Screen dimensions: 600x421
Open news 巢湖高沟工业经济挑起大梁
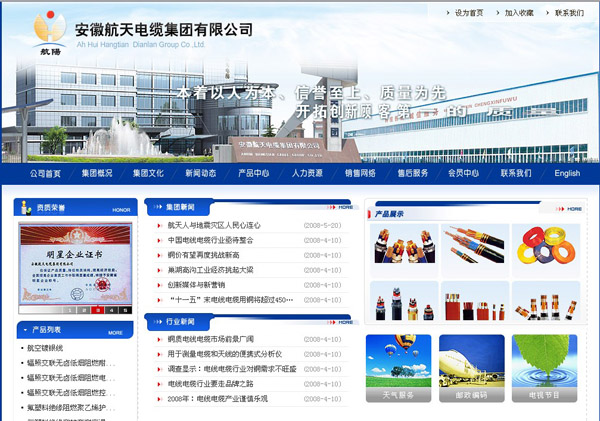pos(210,270)
